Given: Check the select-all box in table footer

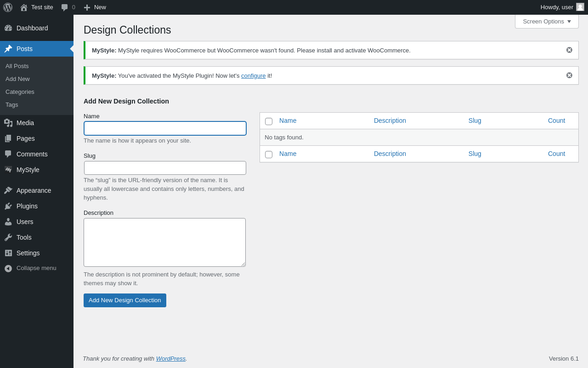Looking at the screenshot, I should pyautogui.click(x=269, y=155).
